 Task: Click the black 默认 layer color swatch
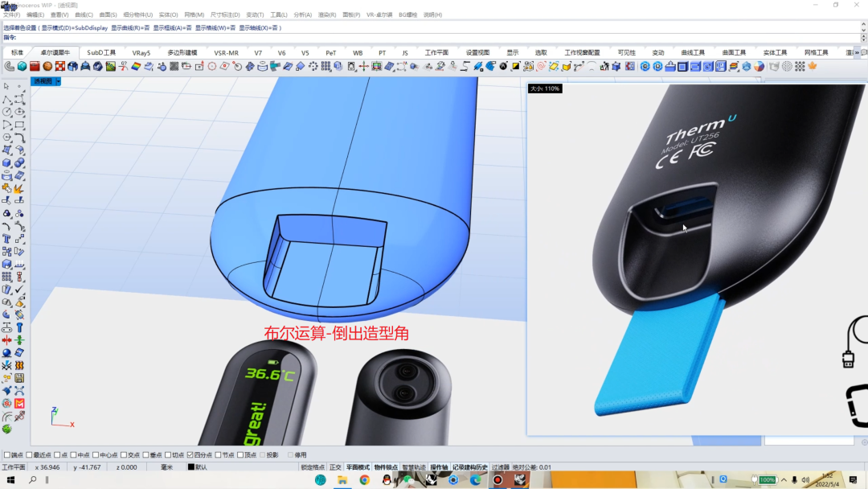point(191,467)
